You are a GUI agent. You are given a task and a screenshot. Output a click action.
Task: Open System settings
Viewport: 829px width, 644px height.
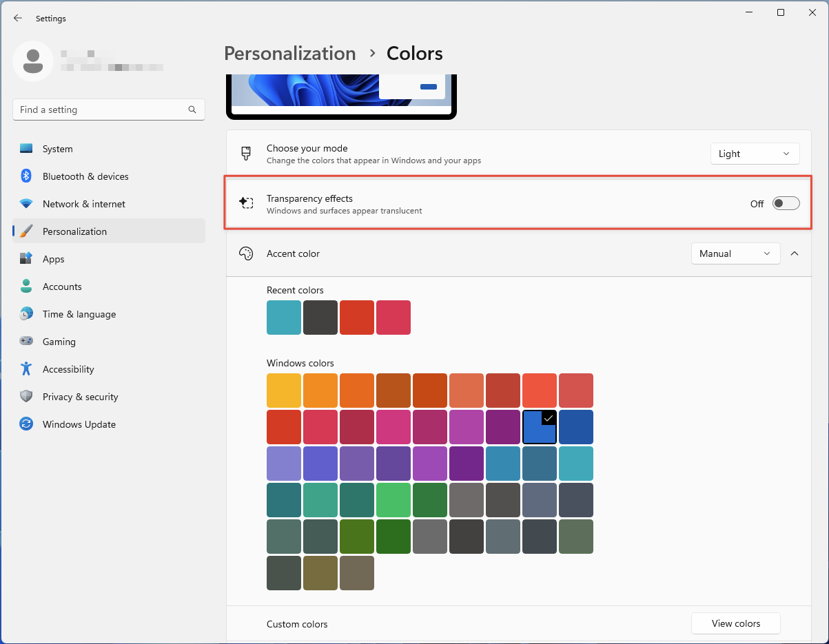point(109,149)
